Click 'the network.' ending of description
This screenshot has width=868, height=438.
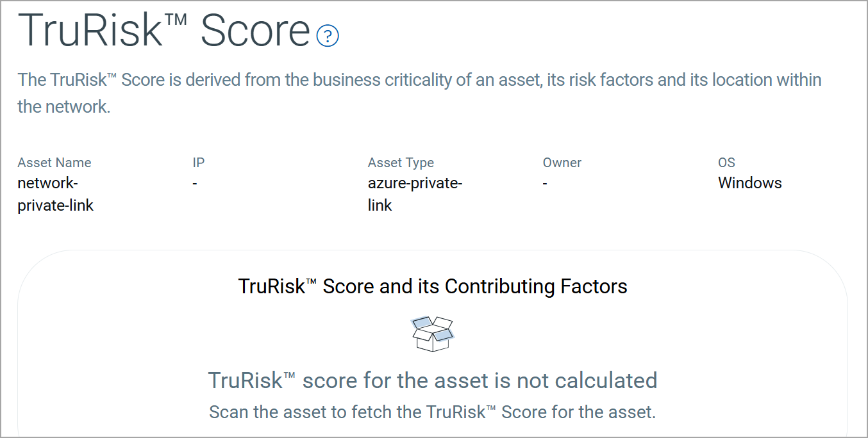click(64, 106)
